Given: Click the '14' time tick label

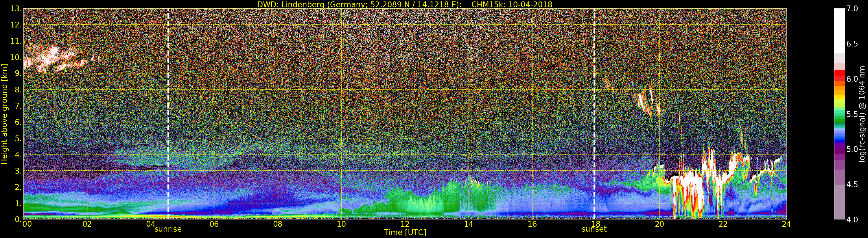Looking at the screenshot, I should (468, 224).
